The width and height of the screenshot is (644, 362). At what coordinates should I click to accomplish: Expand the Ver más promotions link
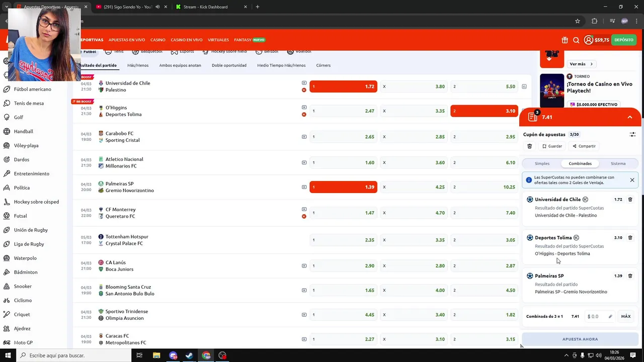(x=581, y=64)
